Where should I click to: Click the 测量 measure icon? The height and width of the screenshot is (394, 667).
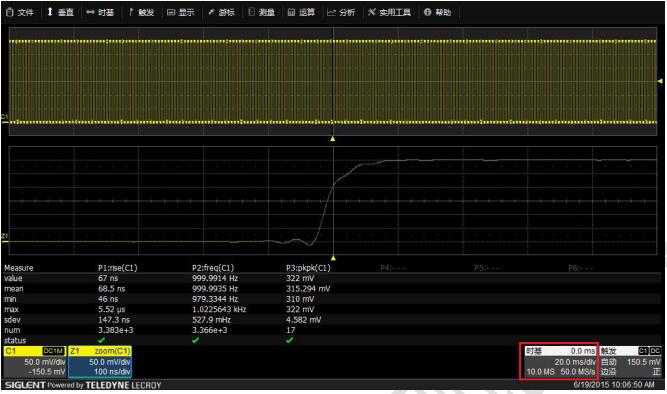tap(251, 12)
